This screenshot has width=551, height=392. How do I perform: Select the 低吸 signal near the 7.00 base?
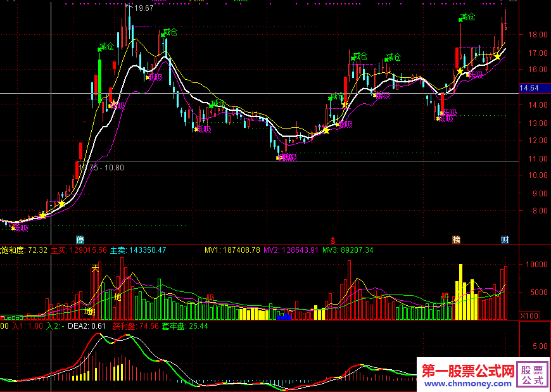pos(20,228)
